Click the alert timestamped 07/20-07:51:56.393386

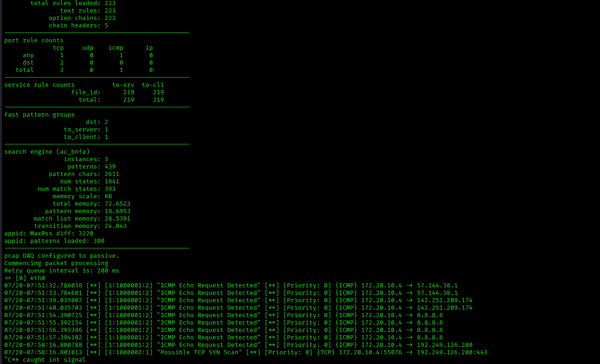pos(224,330)
